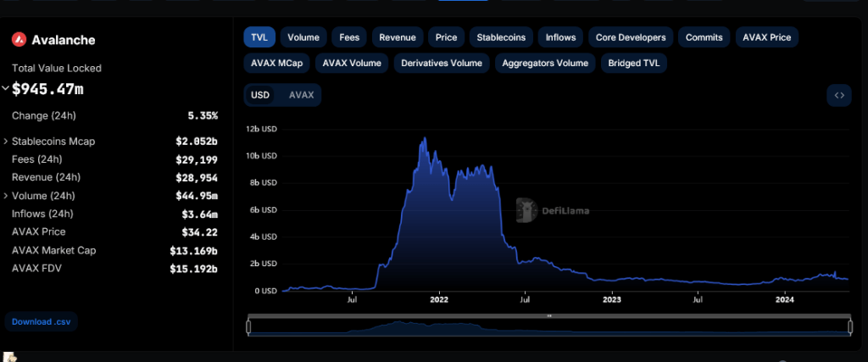Click left handle of time range slider

pos(248,326)
